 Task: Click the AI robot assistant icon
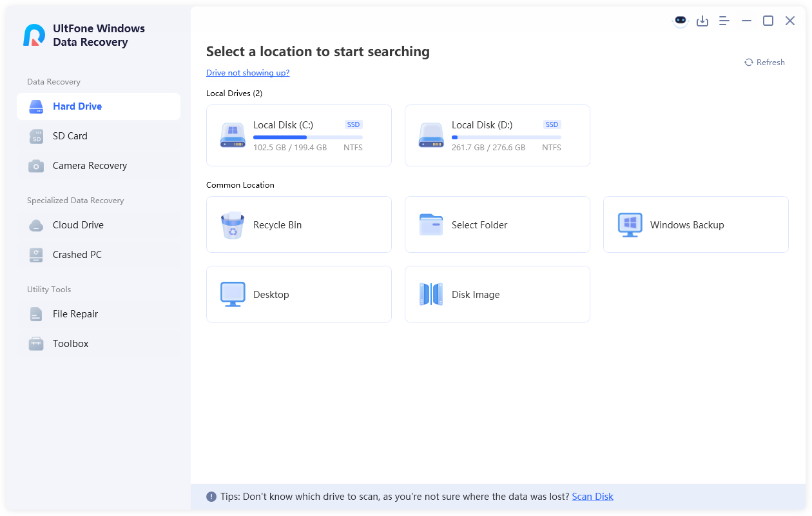point(680,21)
